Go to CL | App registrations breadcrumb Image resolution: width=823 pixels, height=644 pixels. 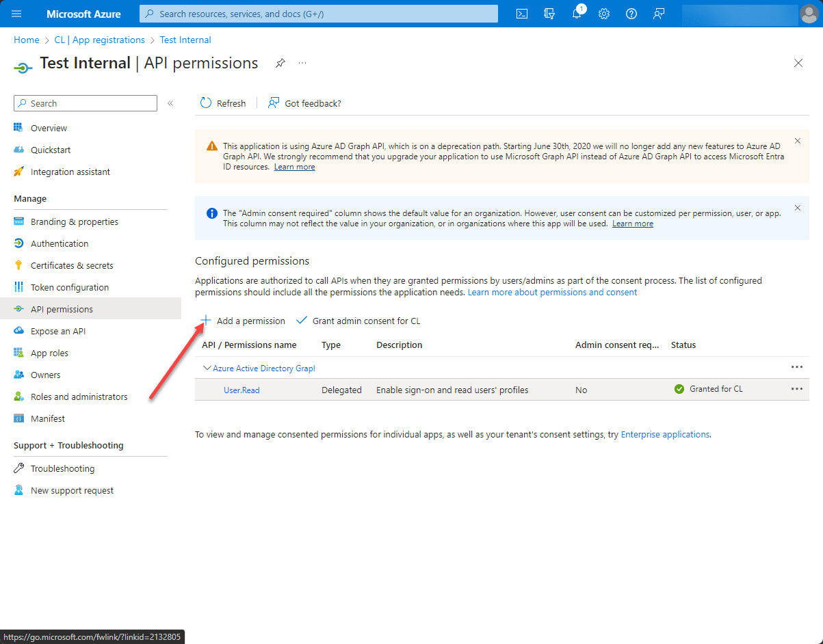[x=100, y=40]
